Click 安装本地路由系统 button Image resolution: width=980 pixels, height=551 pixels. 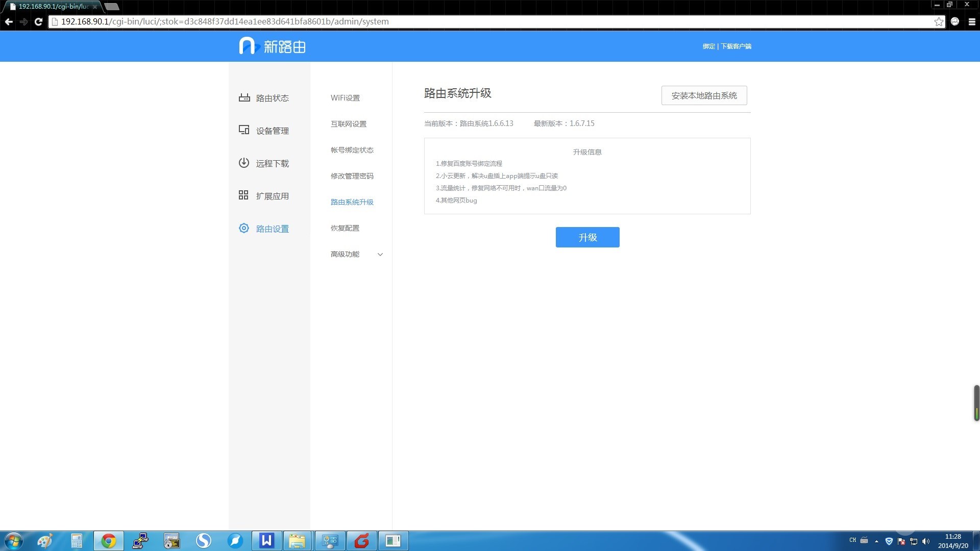click(x=704, y=95)
